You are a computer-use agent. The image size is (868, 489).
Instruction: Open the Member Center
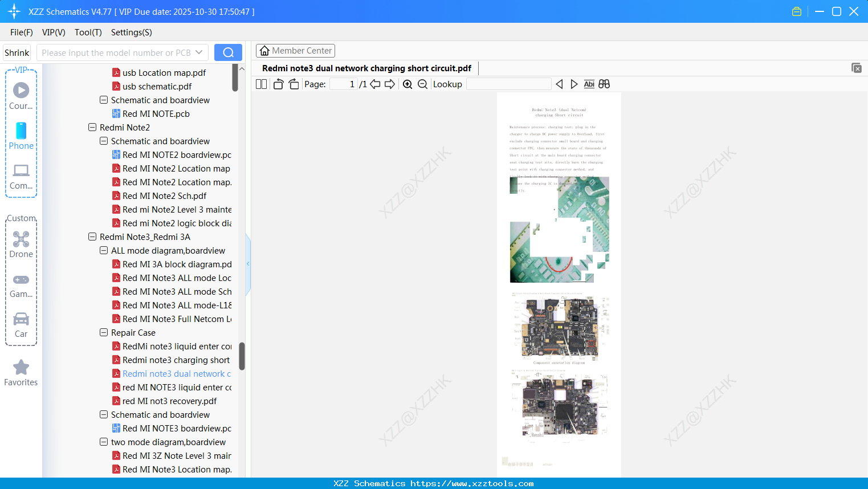[295, 51]
